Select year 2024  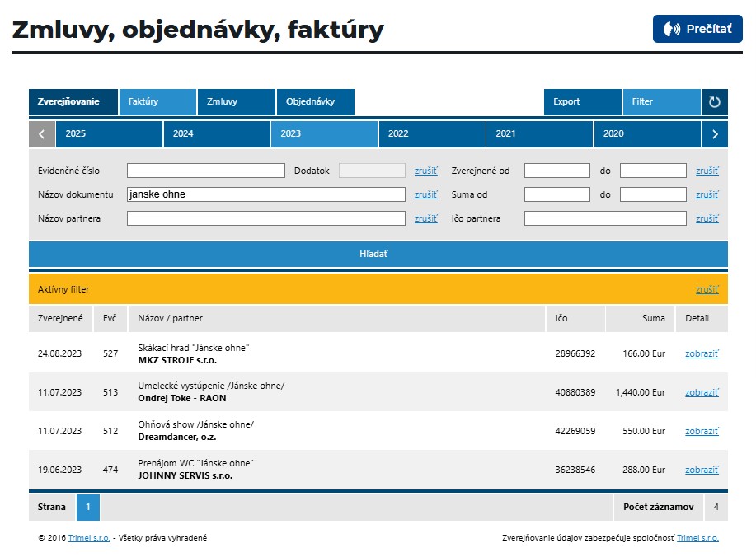(x=216, y=134)
